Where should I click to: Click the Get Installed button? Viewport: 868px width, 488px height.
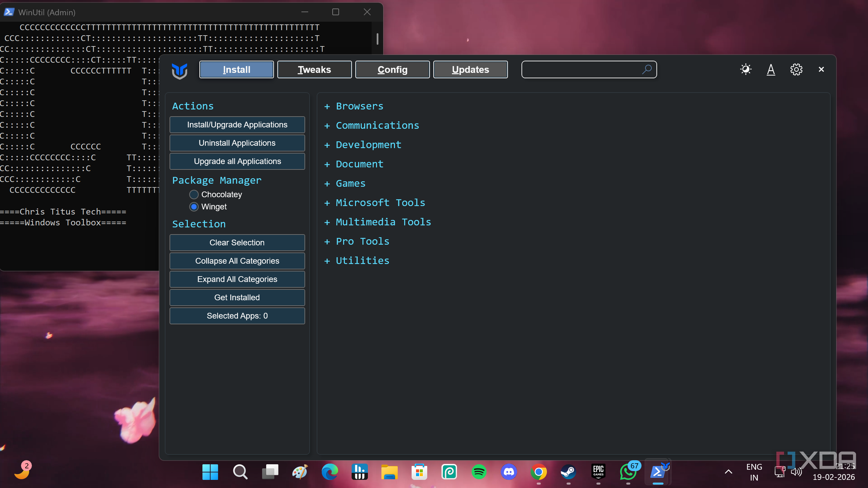pyautogui.click(x=237, y=298)
